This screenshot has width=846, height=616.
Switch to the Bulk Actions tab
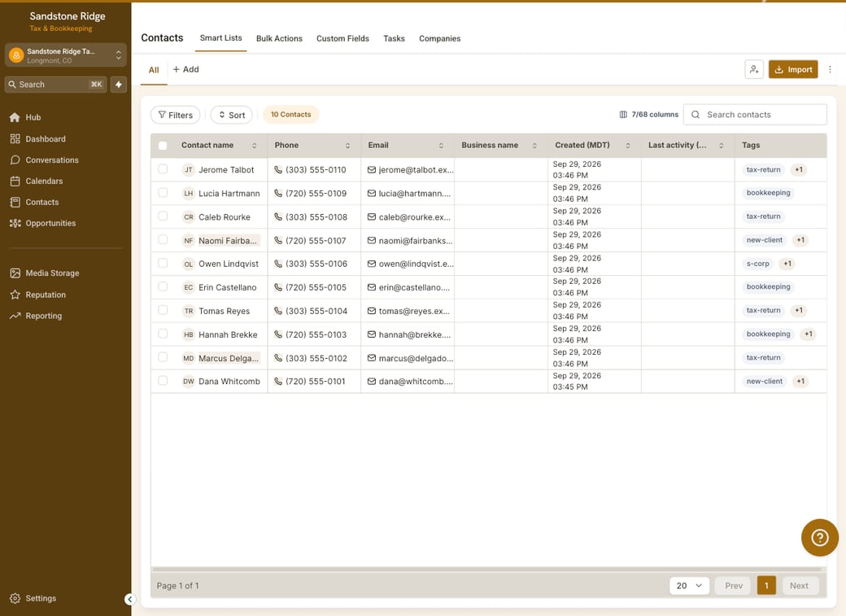[279, 38]
